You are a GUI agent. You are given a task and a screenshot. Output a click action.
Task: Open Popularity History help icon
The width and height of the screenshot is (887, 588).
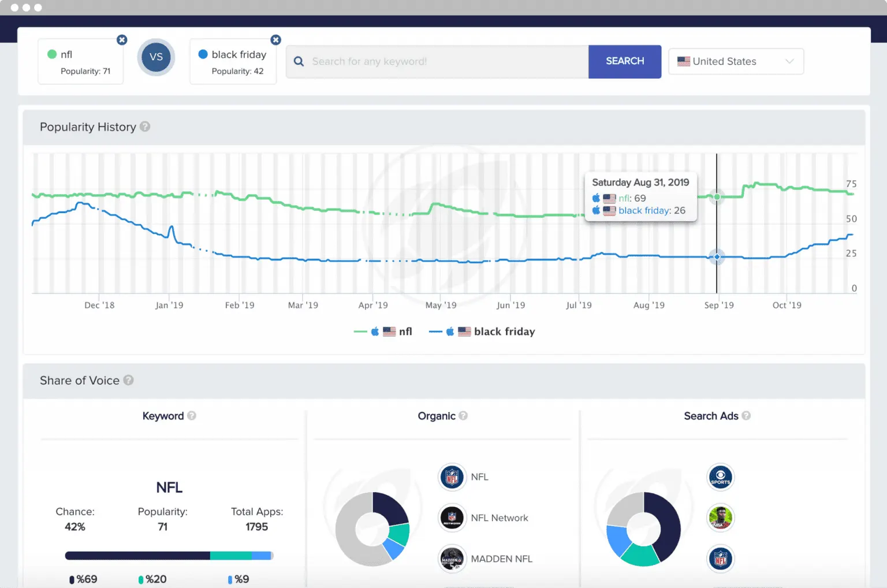[145, 126]
